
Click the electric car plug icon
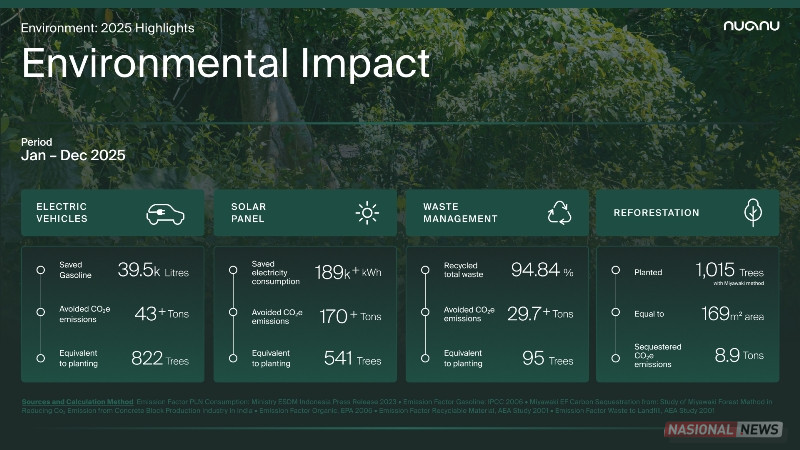tap(167, 213)
